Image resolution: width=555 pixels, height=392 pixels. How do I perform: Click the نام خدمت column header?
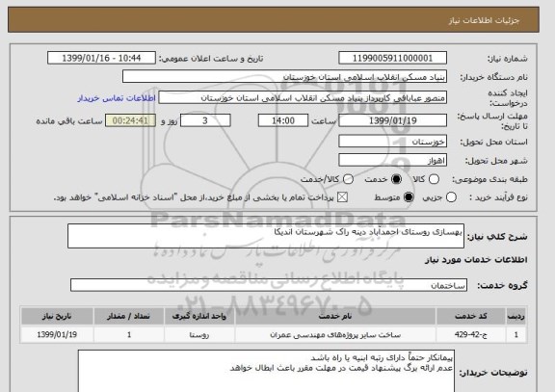point(335,316)
